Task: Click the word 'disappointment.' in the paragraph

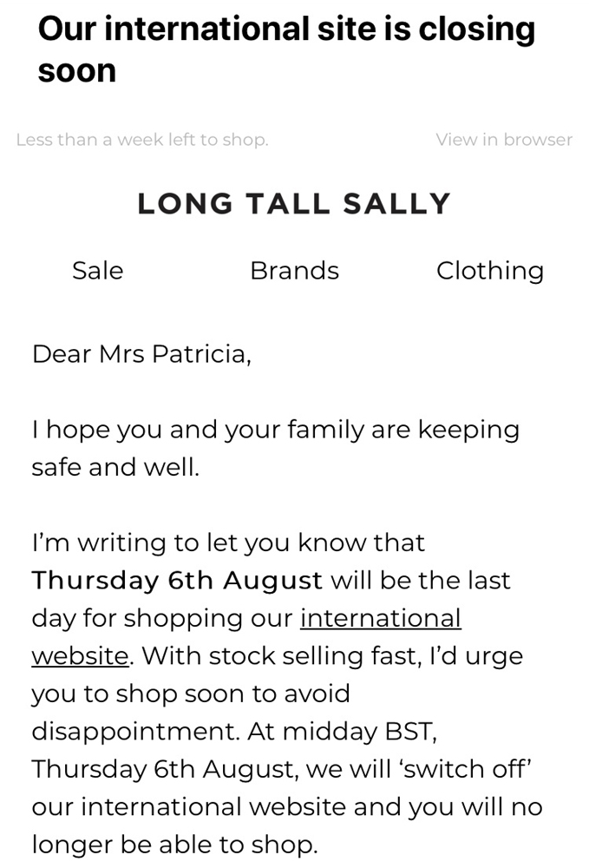Action: 136,732
